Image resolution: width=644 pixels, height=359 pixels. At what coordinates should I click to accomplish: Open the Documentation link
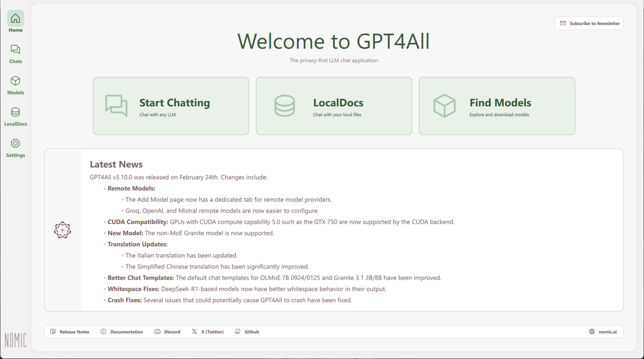tap(126, 332)
